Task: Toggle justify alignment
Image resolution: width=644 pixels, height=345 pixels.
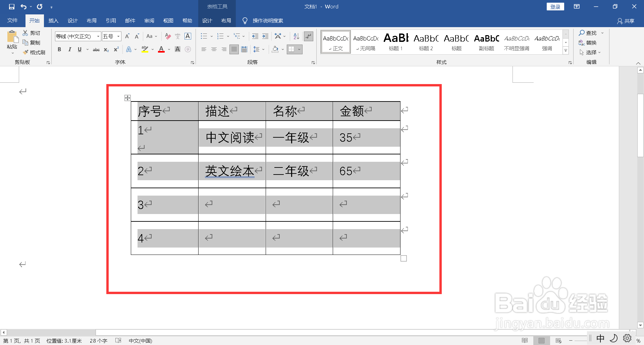Action: [234, 49]
